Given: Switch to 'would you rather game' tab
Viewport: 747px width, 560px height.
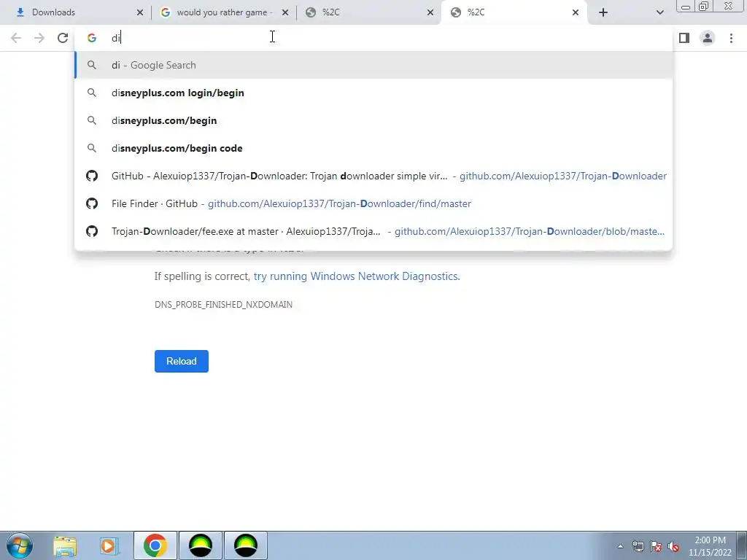Looking at the screenshot, I should pyautogui.click(x=222, y=12).
